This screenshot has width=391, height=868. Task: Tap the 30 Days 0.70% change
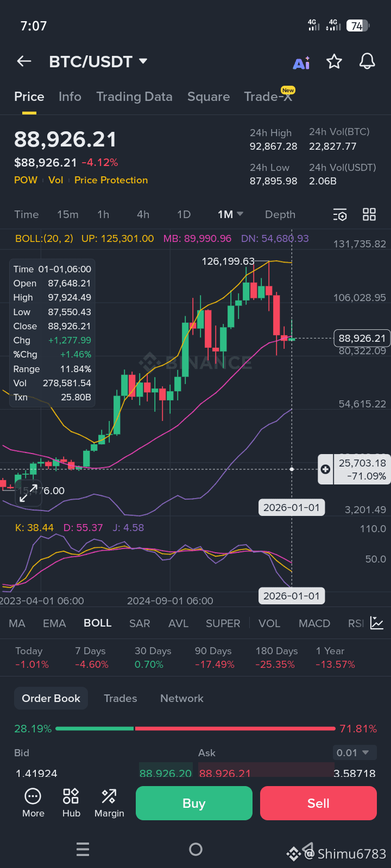[153, 658]
